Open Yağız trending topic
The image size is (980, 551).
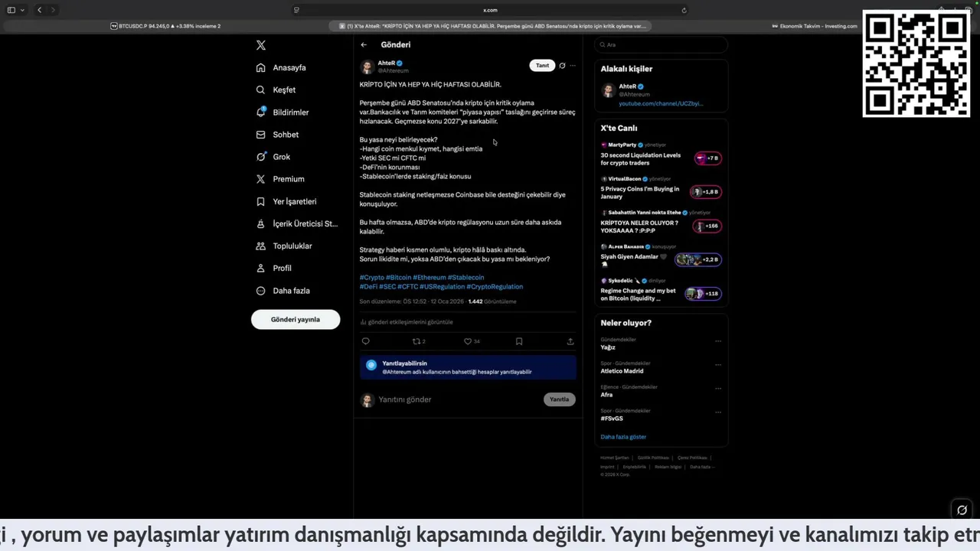608,347
